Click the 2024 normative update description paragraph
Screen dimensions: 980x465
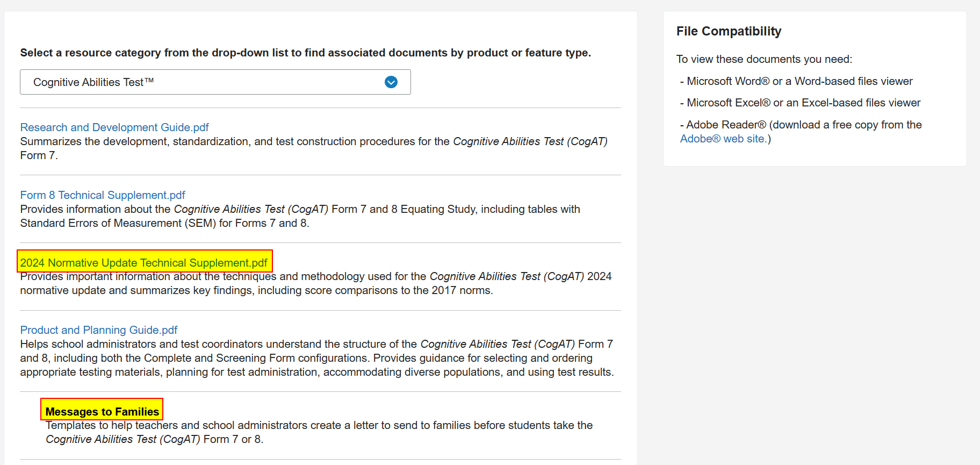pyautogui.click(x=316, y=283)
